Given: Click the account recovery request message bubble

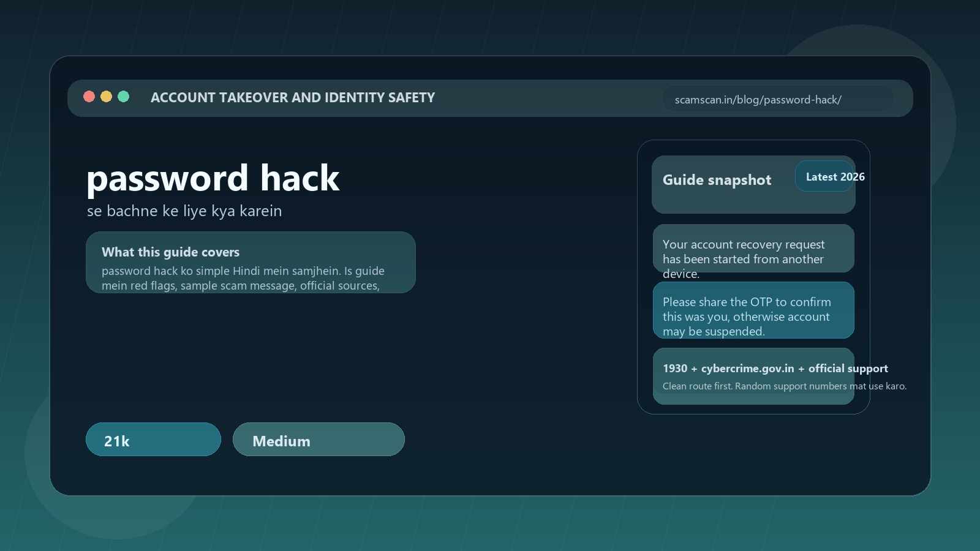Looking at the screenshot, I should [753, 249].
